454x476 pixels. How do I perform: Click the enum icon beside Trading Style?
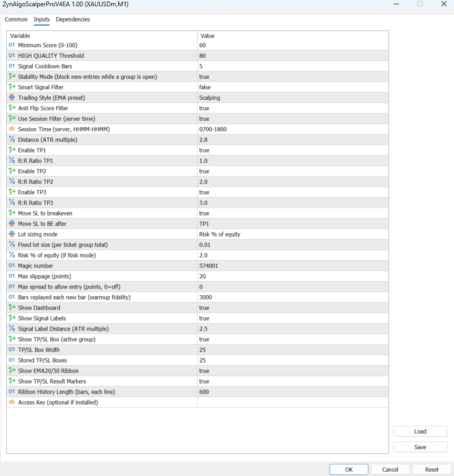(x=12, y=97)
